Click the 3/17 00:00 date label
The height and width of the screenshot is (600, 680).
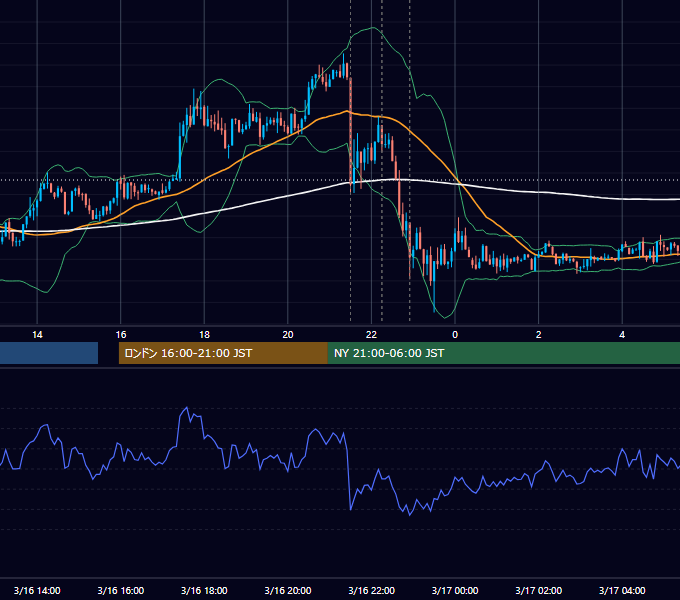(x=455, y=590)
